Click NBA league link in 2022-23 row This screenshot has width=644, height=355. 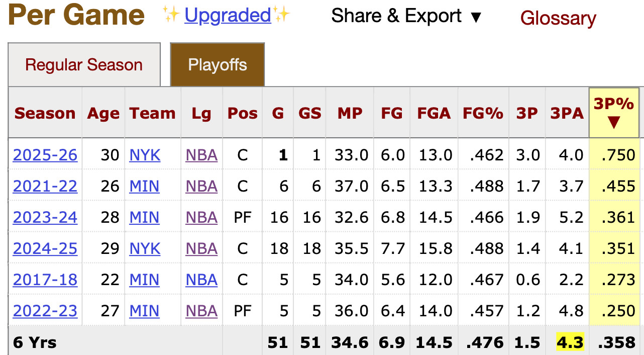201,311
